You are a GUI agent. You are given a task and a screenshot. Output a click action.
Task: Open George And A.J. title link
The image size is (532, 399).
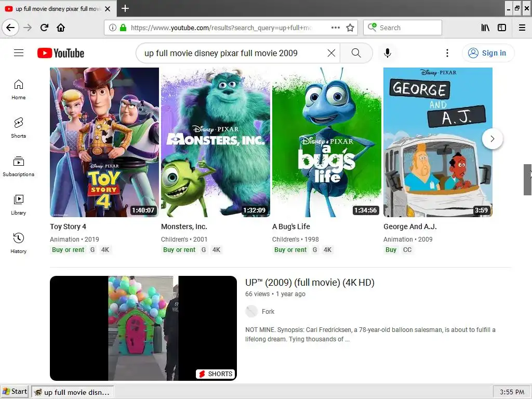pyautogui.click(x=410, y=227)
